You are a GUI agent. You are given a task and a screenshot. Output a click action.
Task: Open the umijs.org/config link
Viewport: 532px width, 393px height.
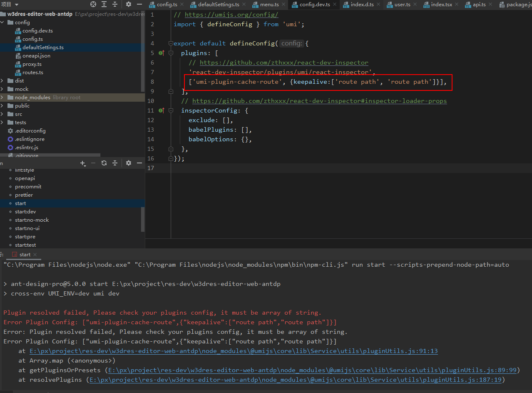coord(231,14)
